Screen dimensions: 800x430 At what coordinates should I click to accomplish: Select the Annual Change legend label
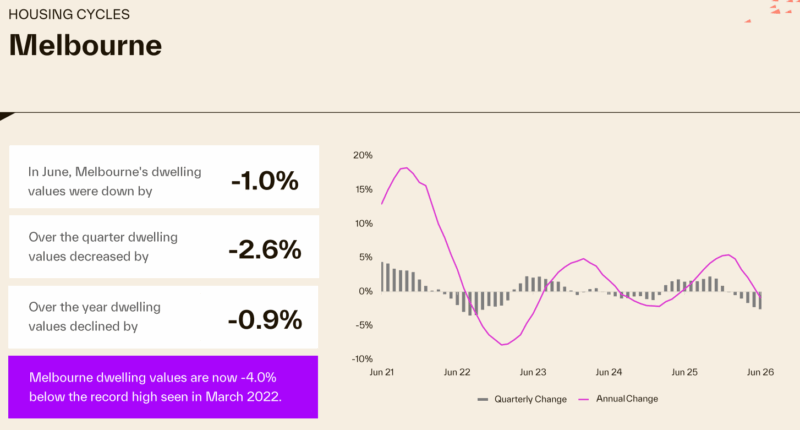tap(627, 399)
